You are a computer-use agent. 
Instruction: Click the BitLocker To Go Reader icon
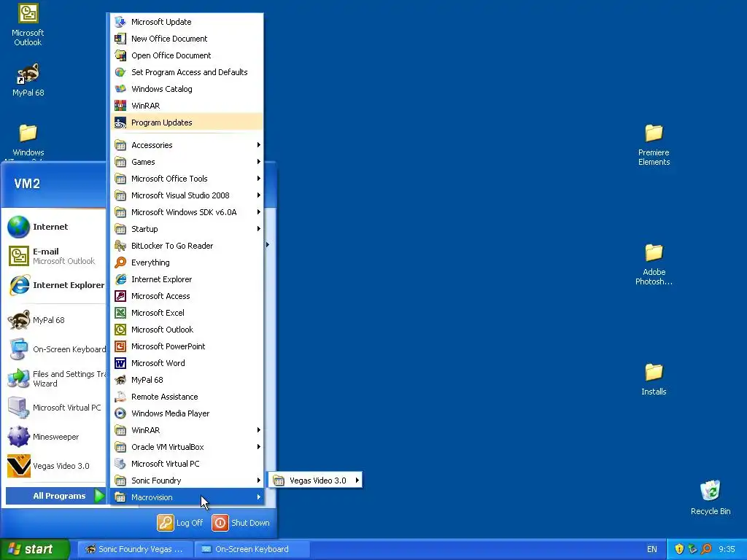click(x=120, y=246)
